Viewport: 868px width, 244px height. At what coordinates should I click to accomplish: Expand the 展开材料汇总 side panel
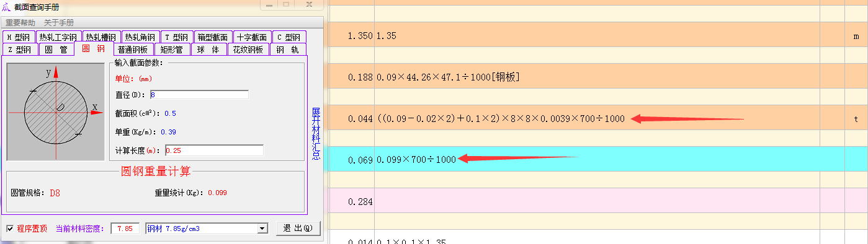click(316, 134)
